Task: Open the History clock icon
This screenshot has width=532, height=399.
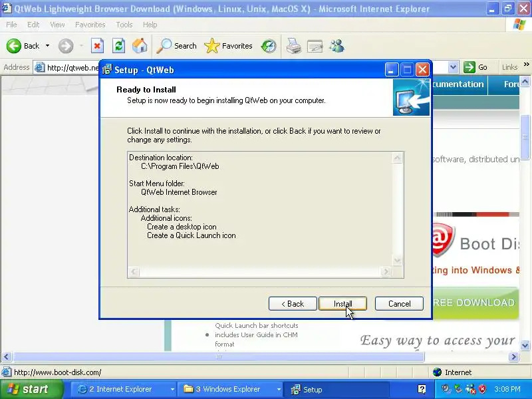Action: click(x=269, y=46)
